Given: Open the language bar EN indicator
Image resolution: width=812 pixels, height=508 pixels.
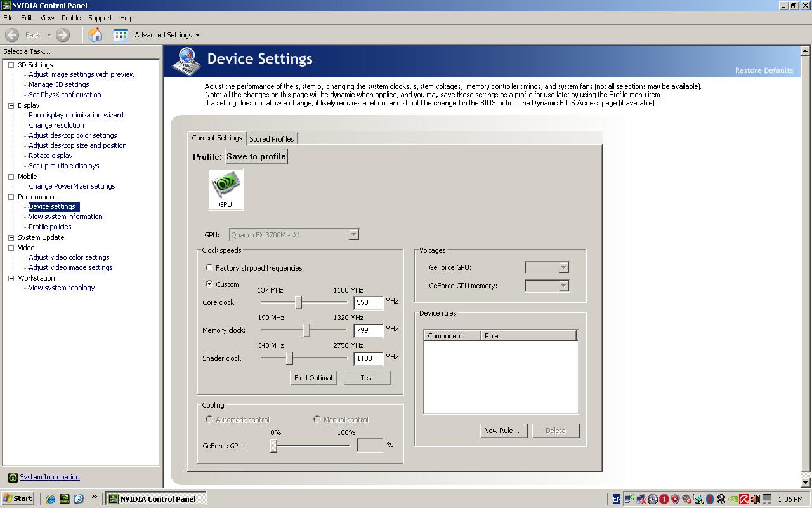Looking at the screenshot, I should [617, 499].
